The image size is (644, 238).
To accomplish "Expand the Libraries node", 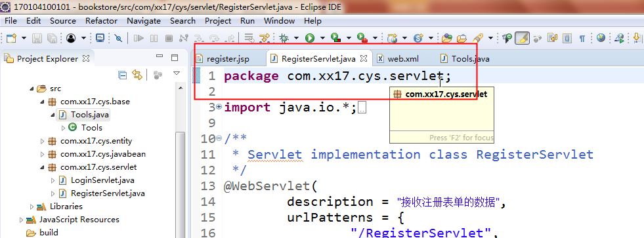I will [x=32, y=207].
